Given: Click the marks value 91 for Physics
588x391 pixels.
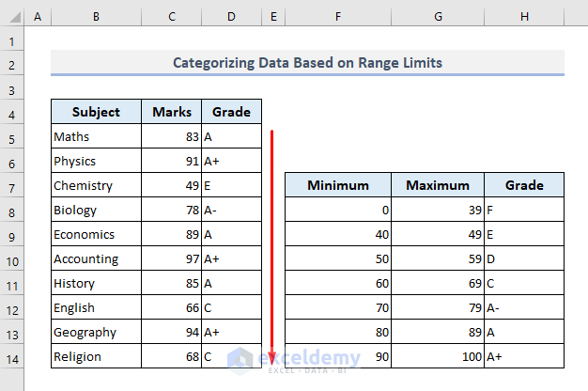Looking at the screenshot, I should (x=171, y=161).
